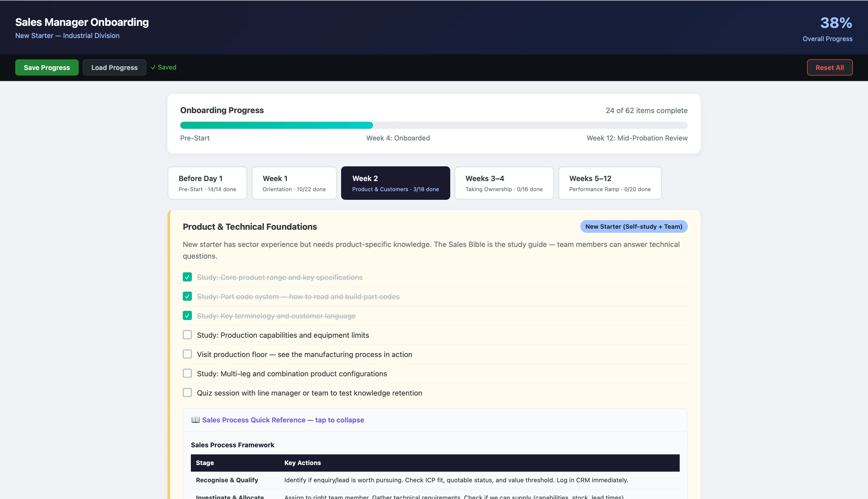The image size is (868, 499).
Task: Uncheck "Study: Core product range and key specifications"
Action: point(187,277)
